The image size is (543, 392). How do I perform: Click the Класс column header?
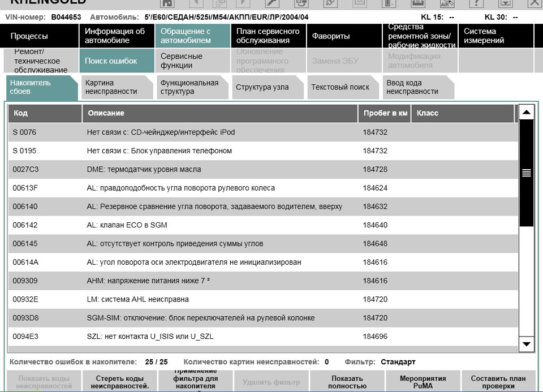[463, 113]
